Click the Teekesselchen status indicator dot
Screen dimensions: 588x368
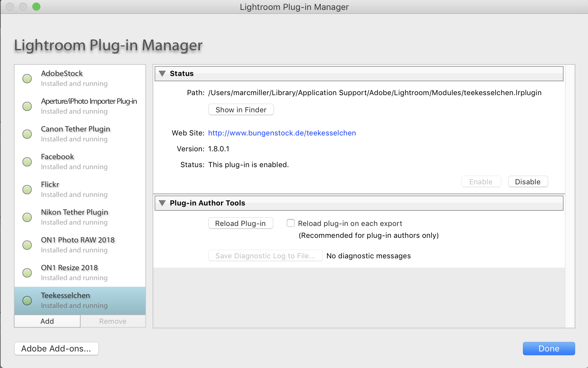(x=27, y=301)
